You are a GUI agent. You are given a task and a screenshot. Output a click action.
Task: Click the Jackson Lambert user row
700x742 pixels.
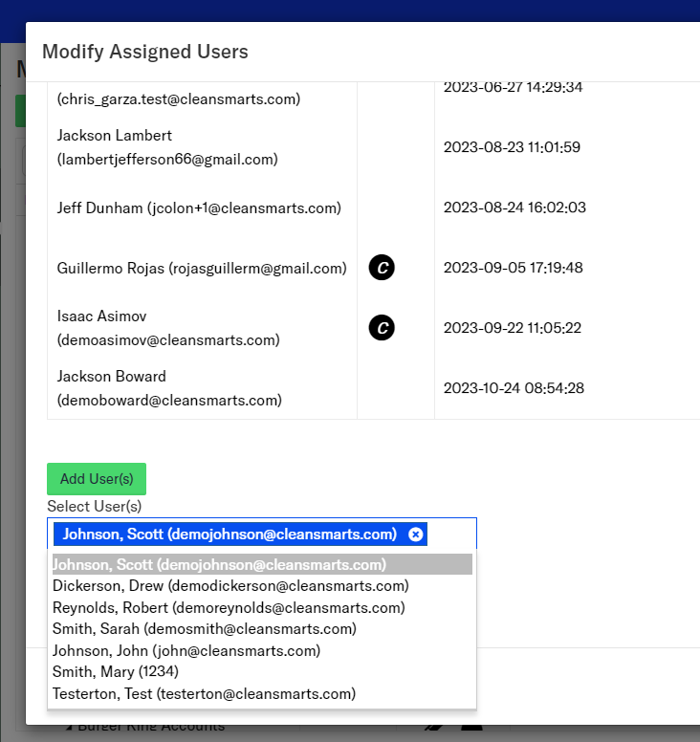167,147
